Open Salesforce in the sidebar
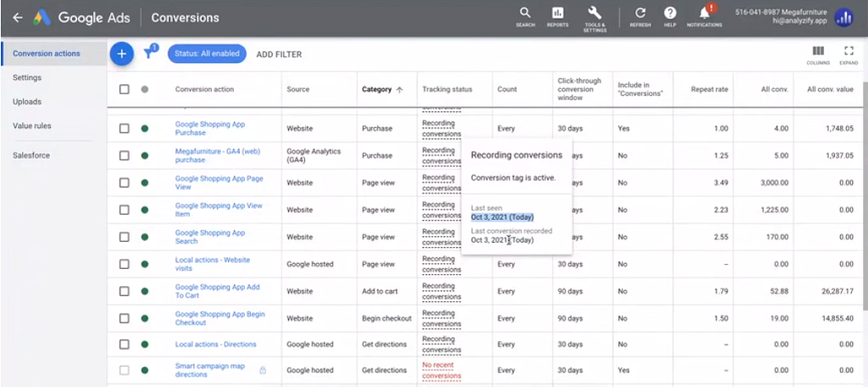The image size is (868, 387). [x=31, y=155]
